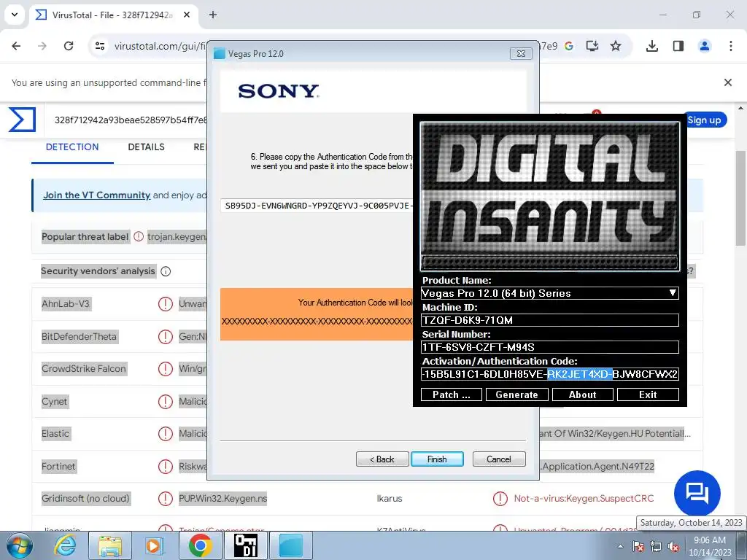Click the Security vendors' analysis info icon
The width and height of the screenshot is (747, 560).
pyautogui.click(x=166, y=271)
